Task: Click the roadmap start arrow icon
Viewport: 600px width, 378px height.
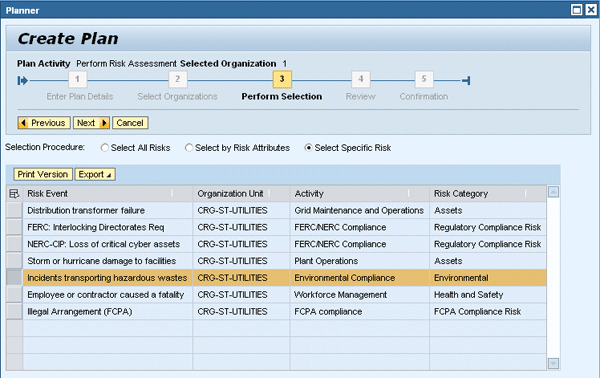Action: (22, 81)
